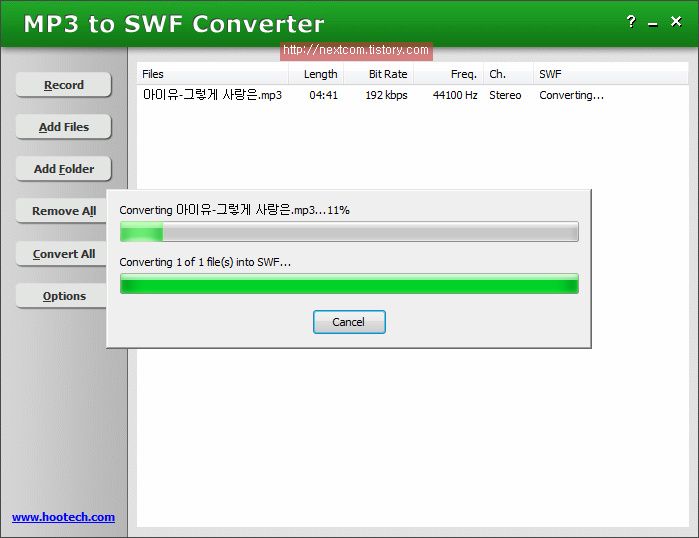The image size is (699, 538).
Task: Choose the Add Folder button
Action: pyautogui.click(x=63, y=169)
